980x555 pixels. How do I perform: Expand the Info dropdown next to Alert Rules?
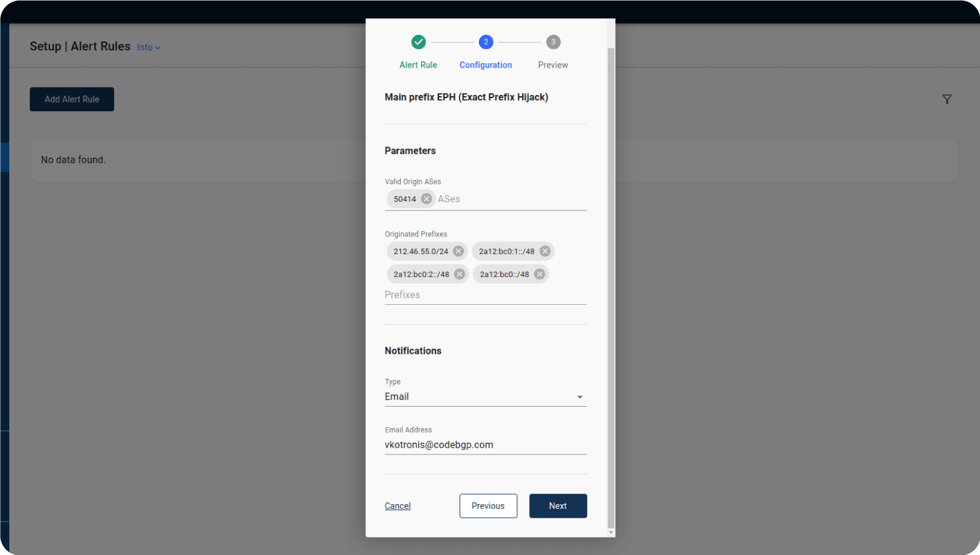(x=149, y=47)
